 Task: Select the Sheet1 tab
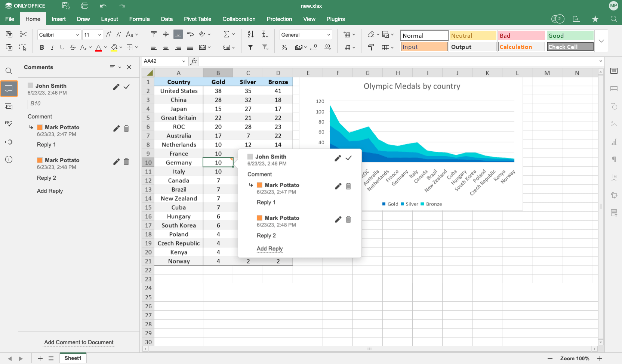click(73, 358)
